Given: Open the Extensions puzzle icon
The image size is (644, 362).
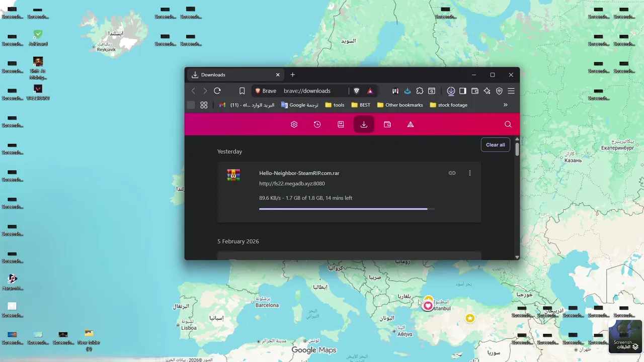Looking at the screenshot, I should coord(420,91).
